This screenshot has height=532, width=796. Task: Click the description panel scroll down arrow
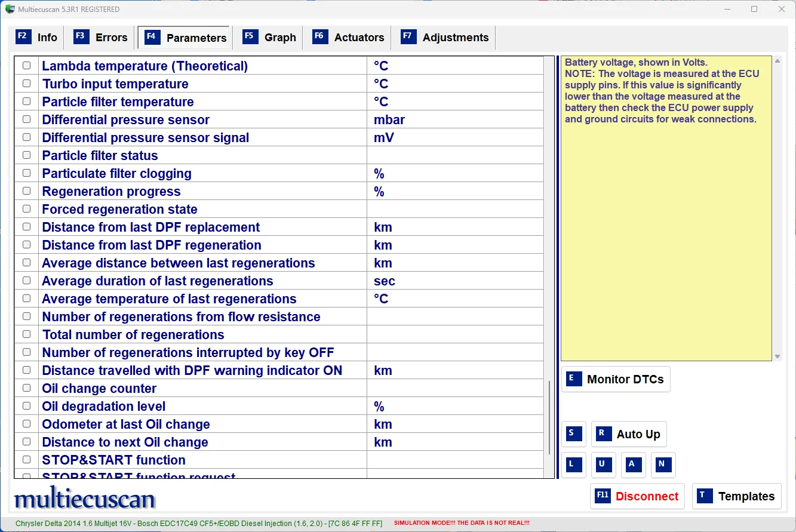(777, 356)
